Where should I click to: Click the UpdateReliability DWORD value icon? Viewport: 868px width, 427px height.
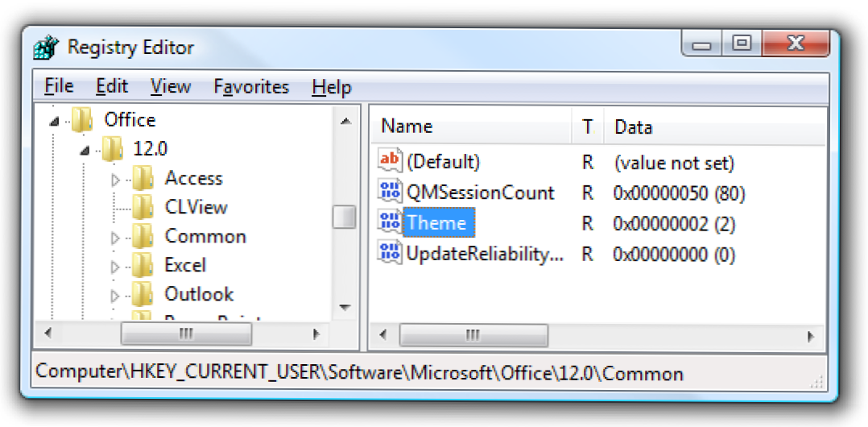click(390, 254)
